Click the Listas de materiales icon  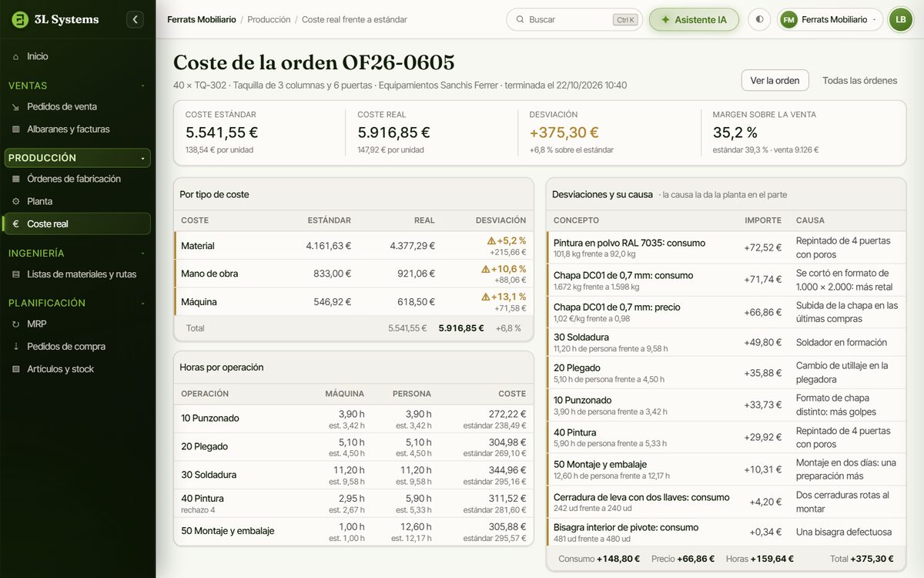15,274
